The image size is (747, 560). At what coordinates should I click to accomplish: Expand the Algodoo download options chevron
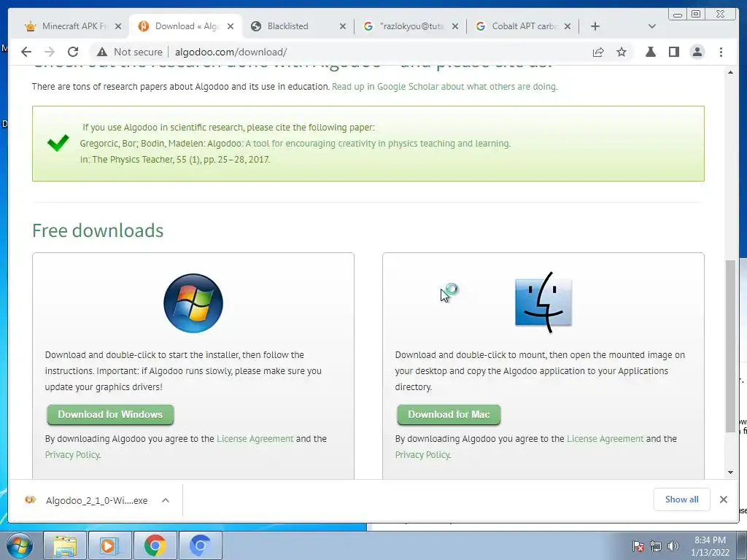pos(166,500)
